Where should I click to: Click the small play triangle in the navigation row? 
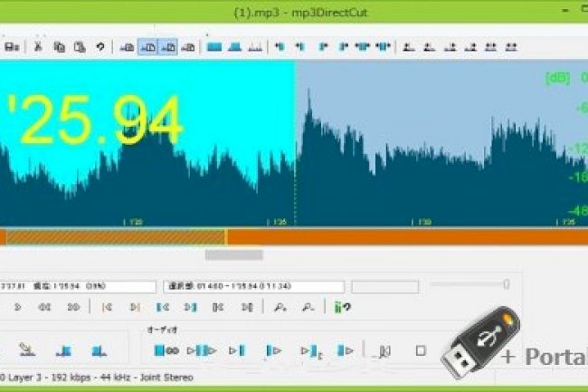pyautogui.click(x=17, y=307)
